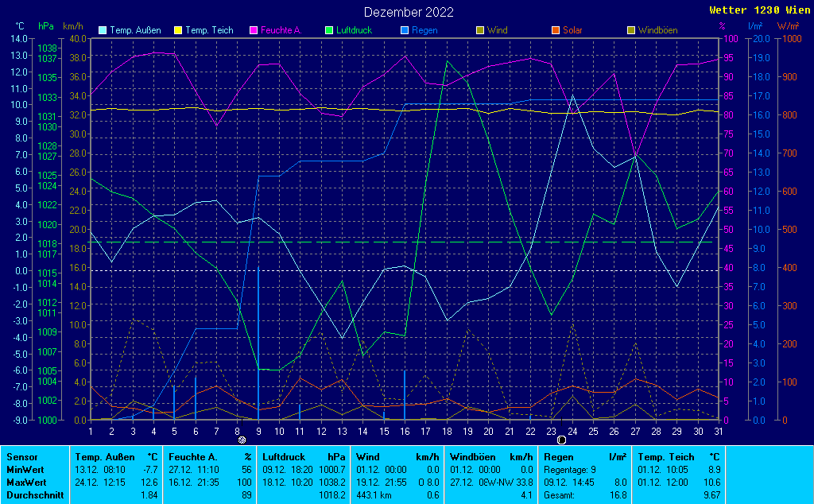
Task: Click the gust entry '27.12. 08W-NW'
Action: 483,483
